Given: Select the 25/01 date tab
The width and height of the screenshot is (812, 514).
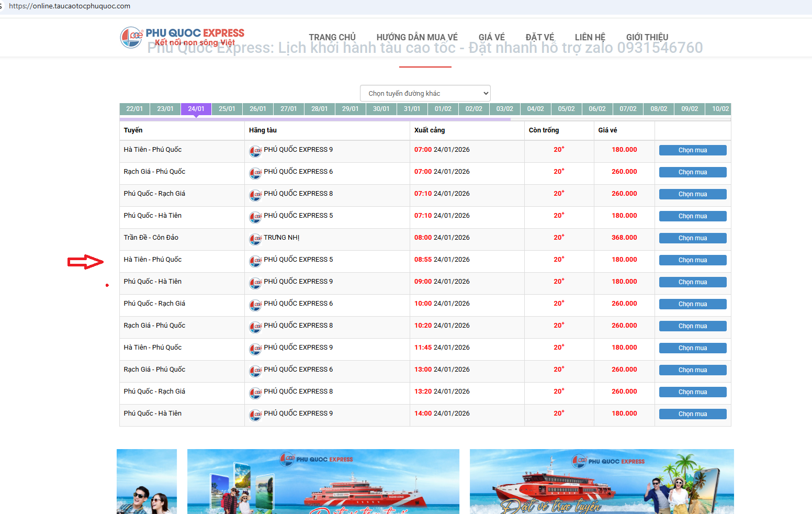Looking at the screenshot, I should [227, 109].
